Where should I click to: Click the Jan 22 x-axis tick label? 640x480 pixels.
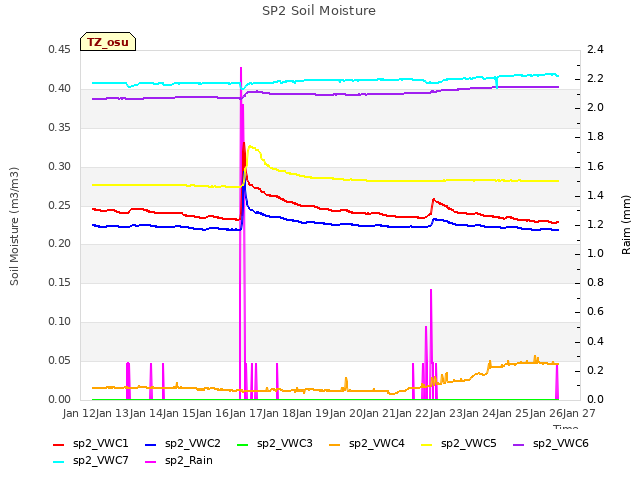coord(412,413)
